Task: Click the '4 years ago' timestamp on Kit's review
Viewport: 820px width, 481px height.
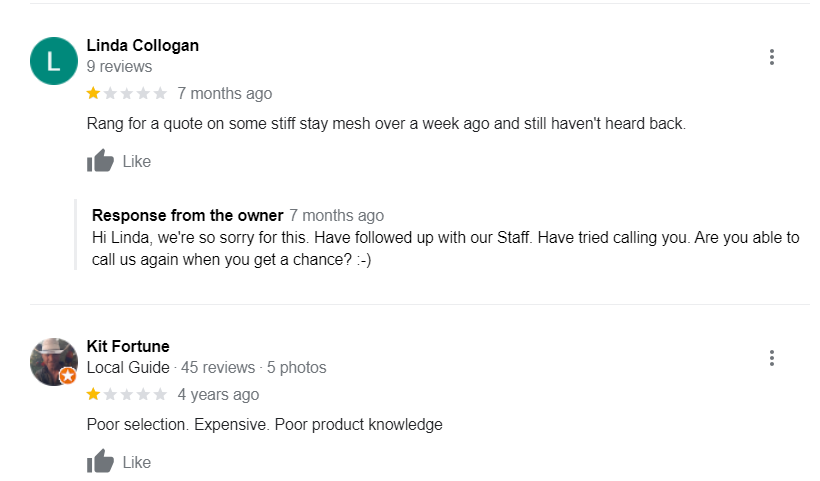Action: pos(218,395)
